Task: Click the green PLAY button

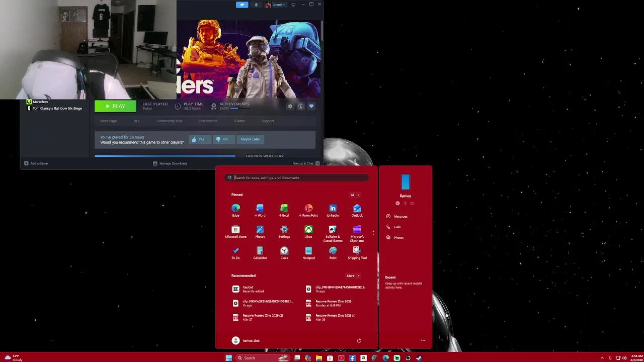Action: click(x=115, y=106)
